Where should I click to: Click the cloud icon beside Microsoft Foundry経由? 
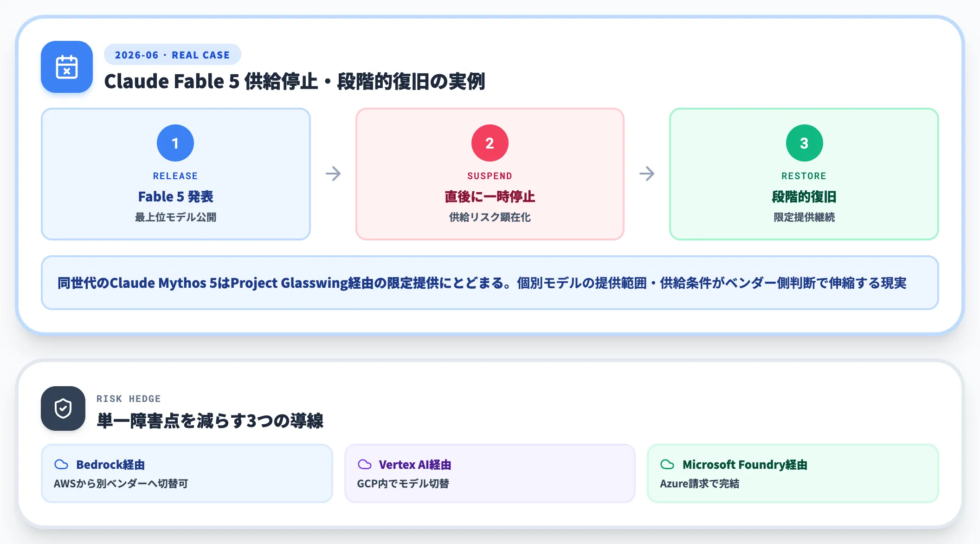coord(667,464)
